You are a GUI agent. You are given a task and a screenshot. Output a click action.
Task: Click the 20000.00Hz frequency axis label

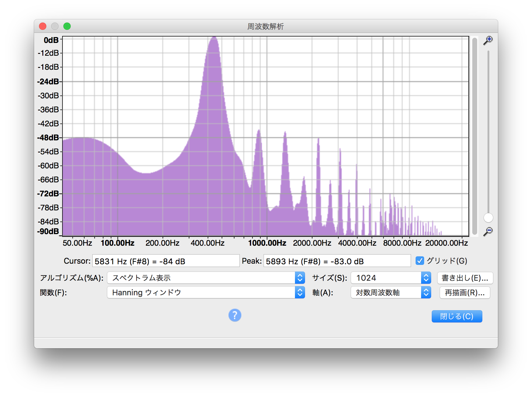446,243
